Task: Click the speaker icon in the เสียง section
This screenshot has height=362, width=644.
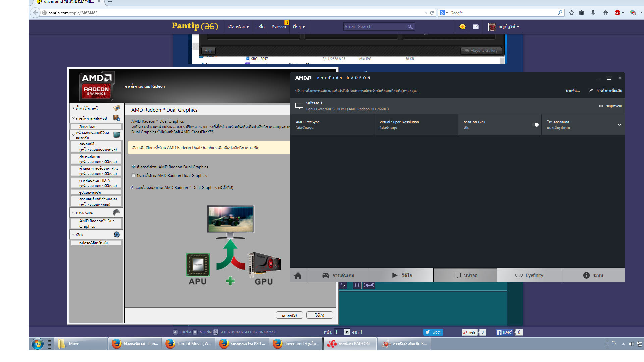Action: click(117, 234)
